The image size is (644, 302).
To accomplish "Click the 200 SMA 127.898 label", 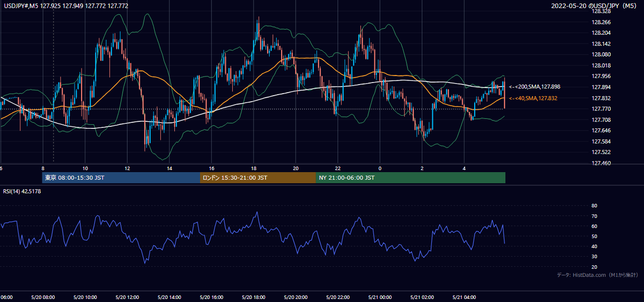I will (x=534, y=87).
